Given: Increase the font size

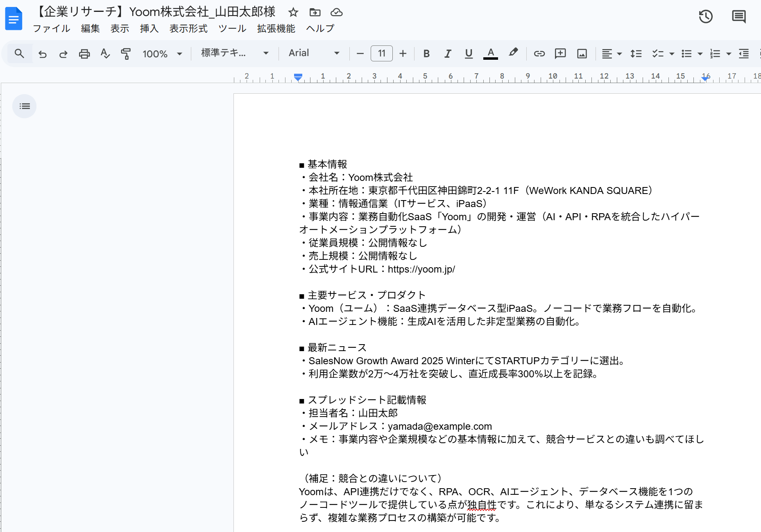Looking at the screenshot, I should (x=403, y=54).
